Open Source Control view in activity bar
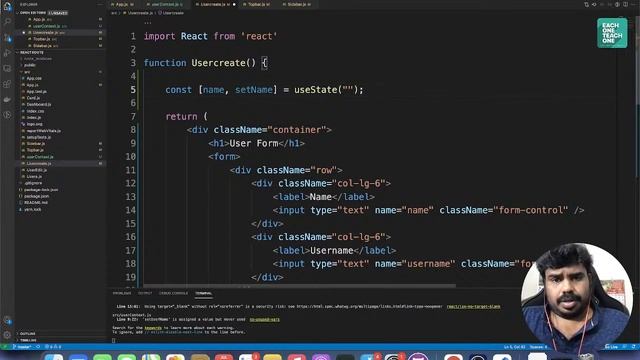Image resolution: width=640 pixels, height=360 pixels. point(7,38)
